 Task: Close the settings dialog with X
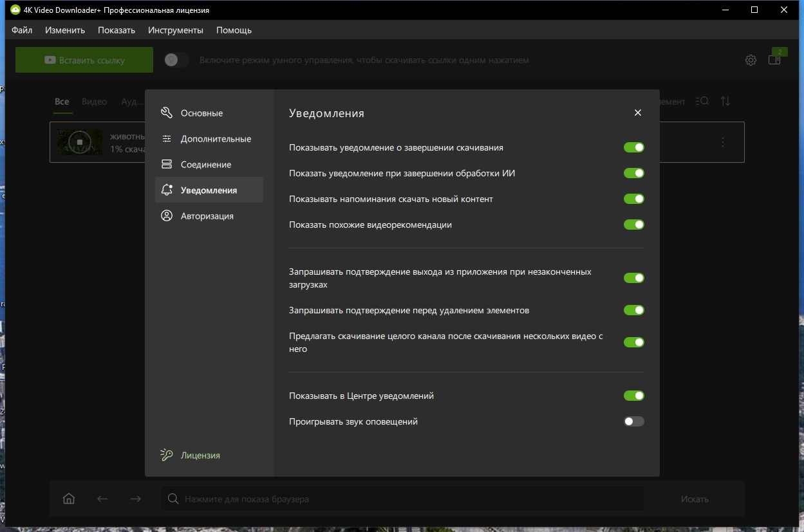[638, 113]
